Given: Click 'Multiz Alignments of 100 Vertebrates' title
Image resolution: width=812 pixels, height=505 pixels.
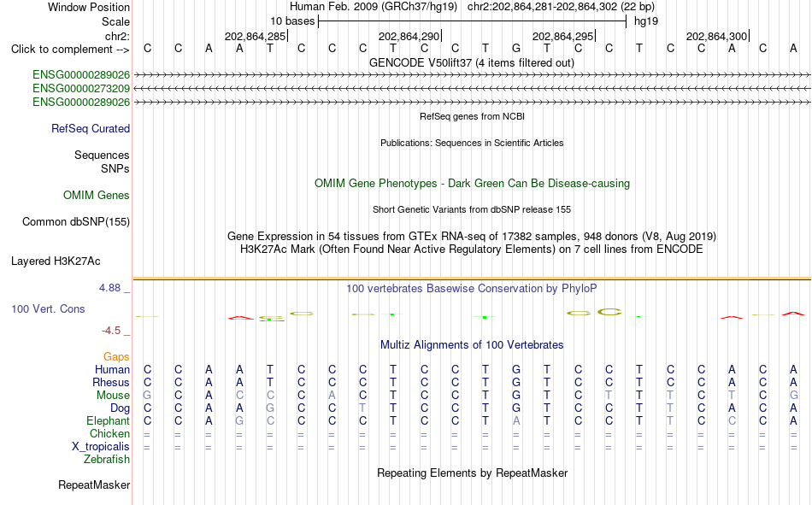Looking at the screenshot, I should (x=472, y=345).
